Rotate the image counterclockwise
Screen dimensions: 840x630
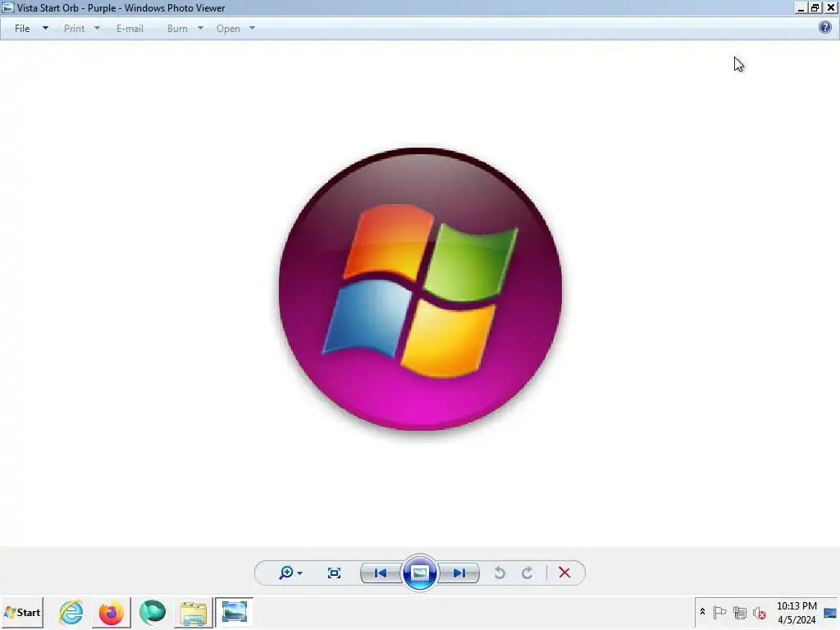click(500, 573)
